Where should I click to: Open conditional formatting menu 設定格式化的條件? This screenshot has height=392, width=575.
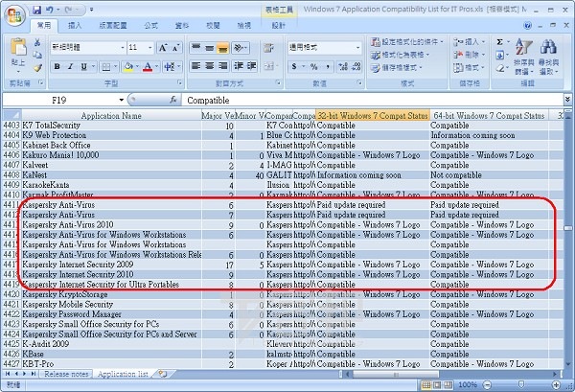[x=406, y=42]
